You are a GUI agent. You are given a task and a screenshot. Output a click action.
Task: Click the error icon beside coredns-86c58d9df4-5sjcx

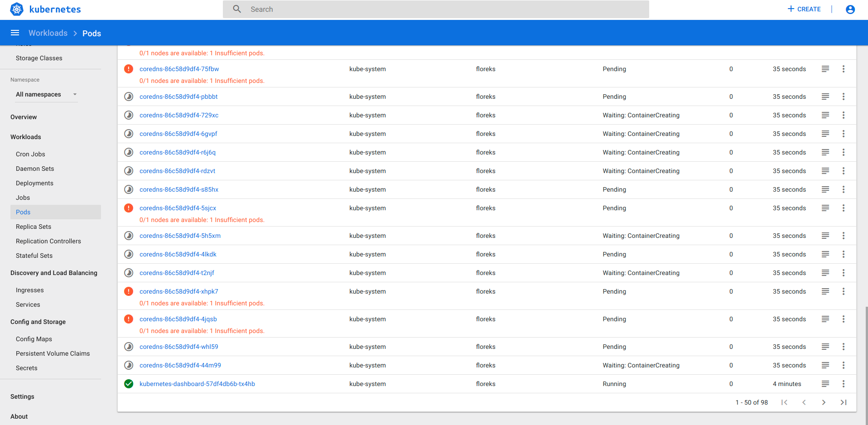(128, 208)
